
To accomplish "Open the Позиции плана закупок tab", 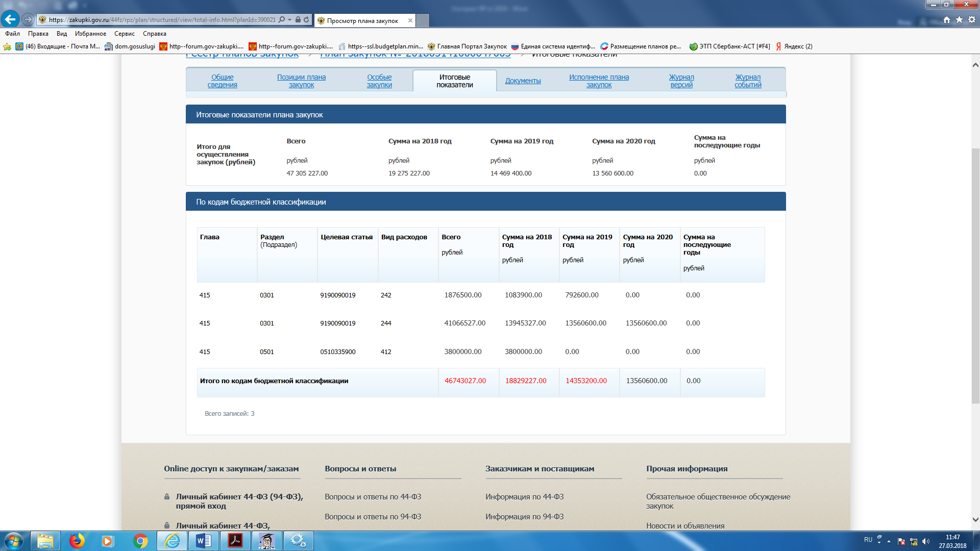I will 301,81.
